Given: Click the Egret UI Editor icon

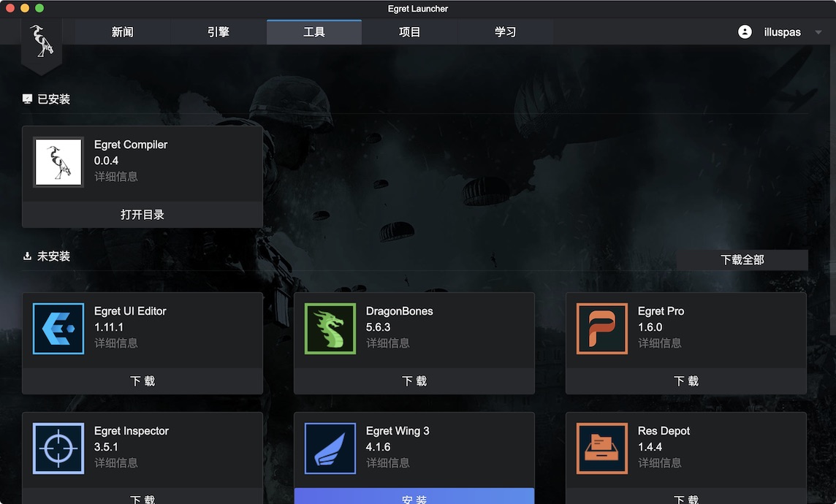Looking at the screenshot, I should [58, 329].
